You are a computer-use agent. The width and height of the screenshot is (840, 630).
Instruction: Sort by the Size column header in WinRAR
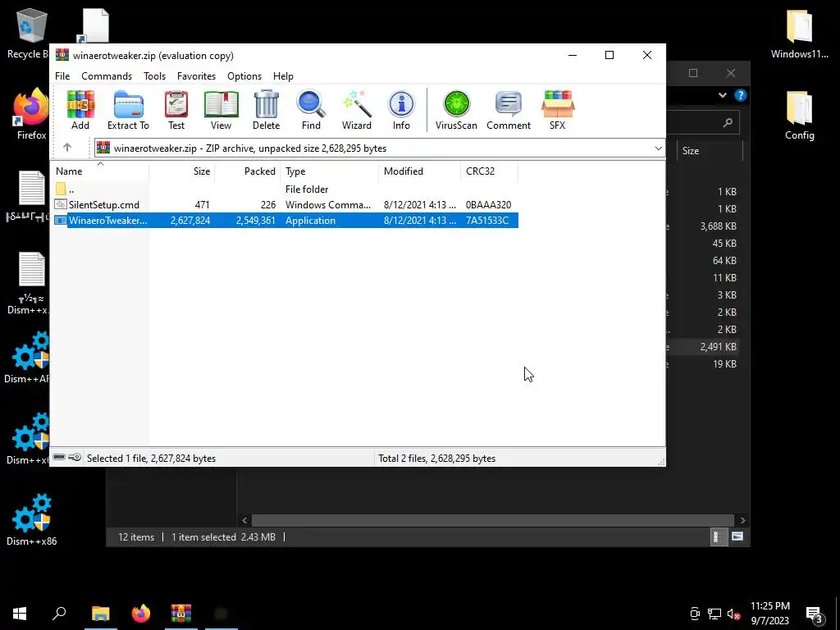coord(182,171)
